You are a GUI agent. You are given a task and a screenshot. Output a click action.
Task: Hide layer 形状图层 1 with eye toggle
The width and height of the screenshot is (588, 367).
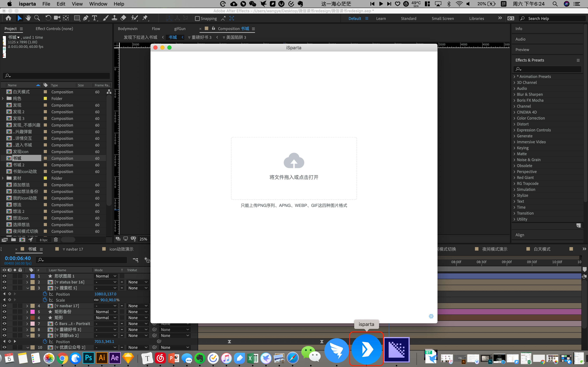pos(4,276)
